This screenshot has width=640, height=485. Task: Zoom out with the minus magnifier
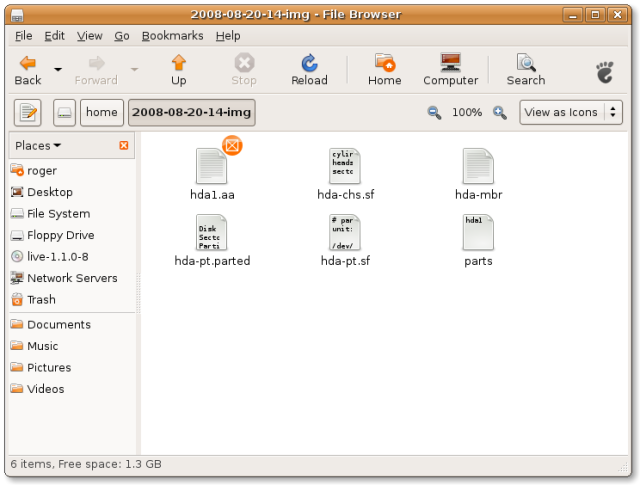click(x=434, y=112)
